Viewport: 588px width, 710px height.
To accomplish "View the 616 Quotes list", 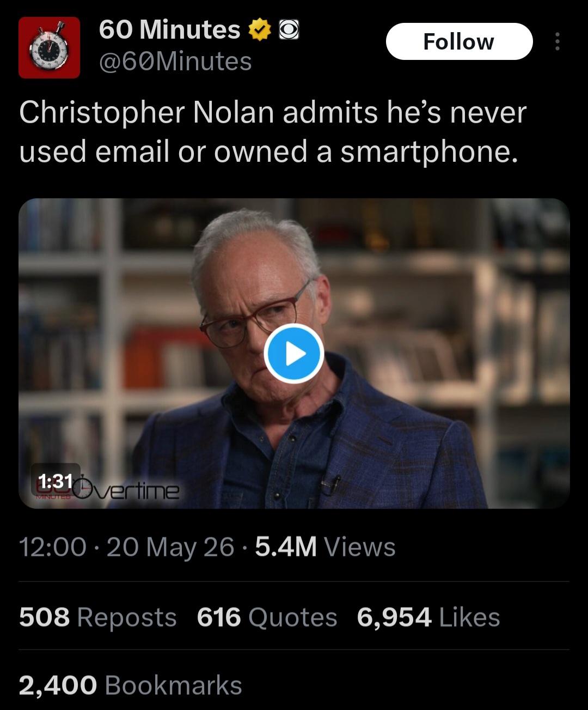I will point(267,617).
